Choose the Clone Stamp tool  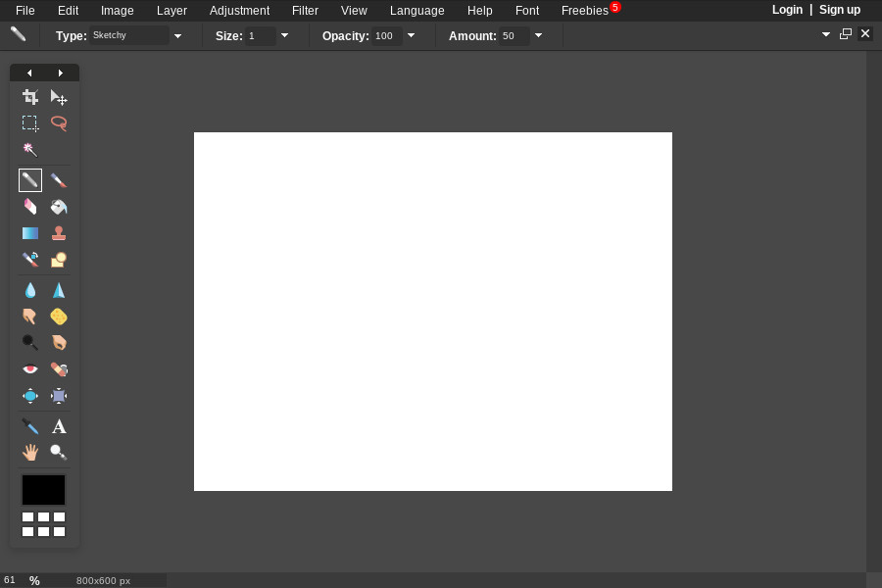point(59,233)
